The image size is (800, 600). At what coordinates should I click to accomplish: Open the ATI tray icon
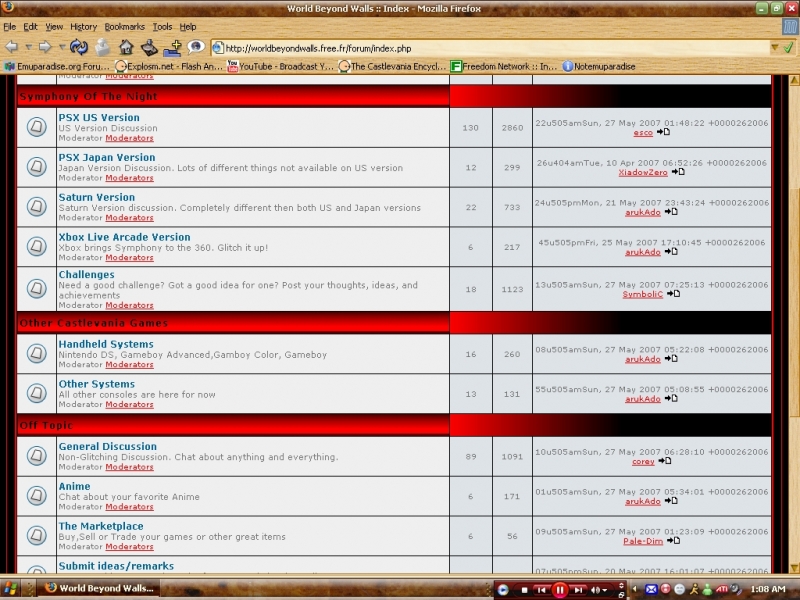click(721, 589)
